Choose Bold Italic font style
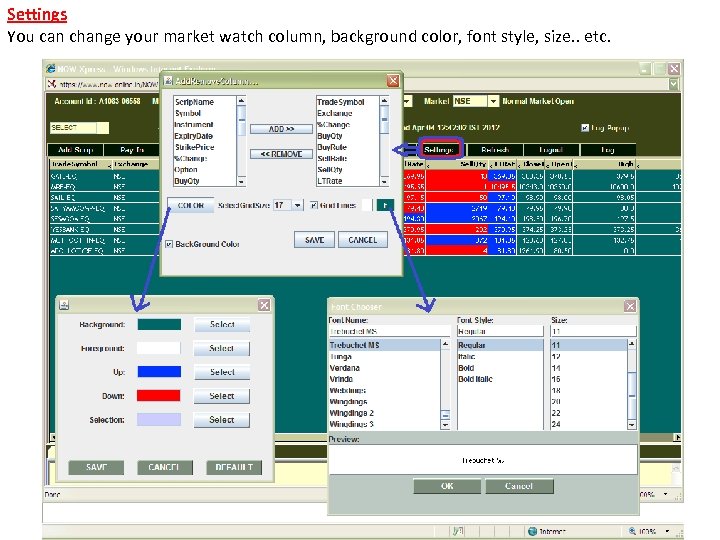Screen dimensions: 720x540 click(x=475, y=379)
